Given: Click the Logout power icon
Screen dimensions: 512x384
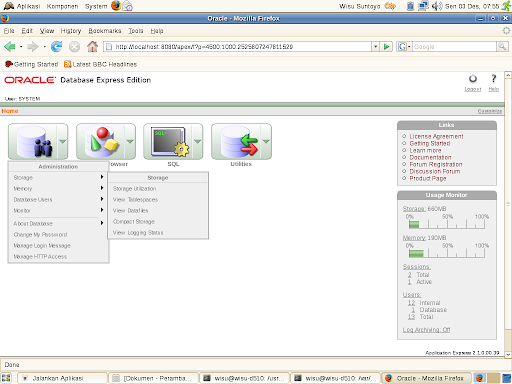Looking at the screenshot, I should coord(473,79).
